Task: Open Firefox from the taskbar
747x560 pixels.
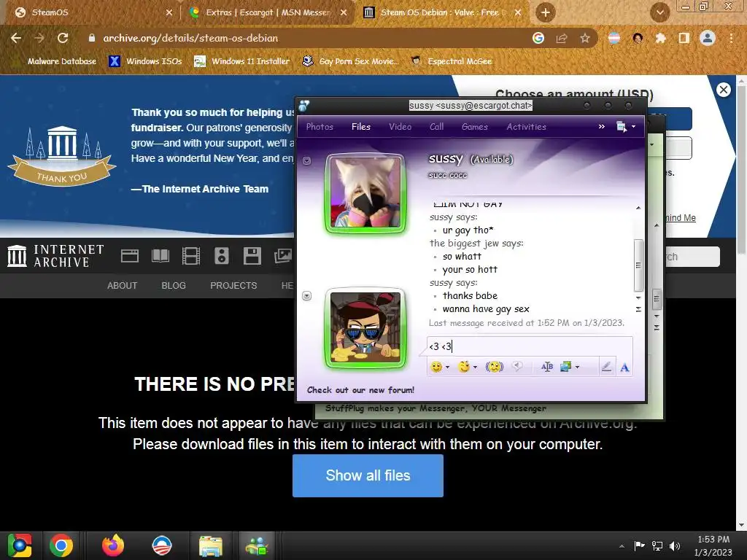Action: point(113,545)
